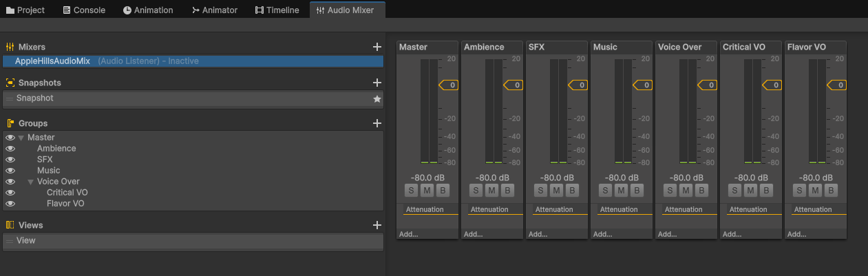Add a new view with plus icon
Image resolution: width=868 pixels, height=276 pixels.
pyautogui.click(x=377, y=225)
